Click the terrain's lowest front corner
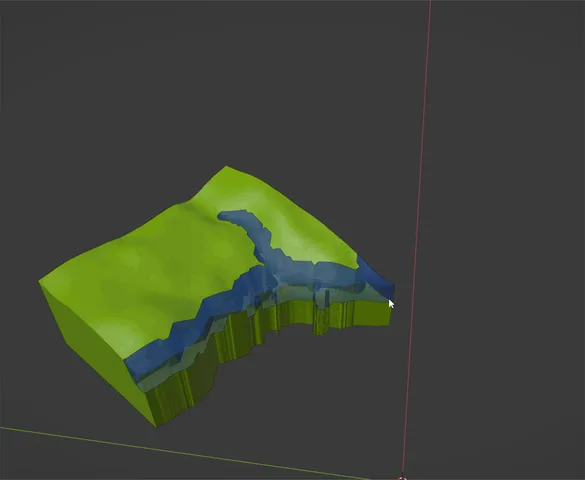585x480 pixels. pos(156,425)
